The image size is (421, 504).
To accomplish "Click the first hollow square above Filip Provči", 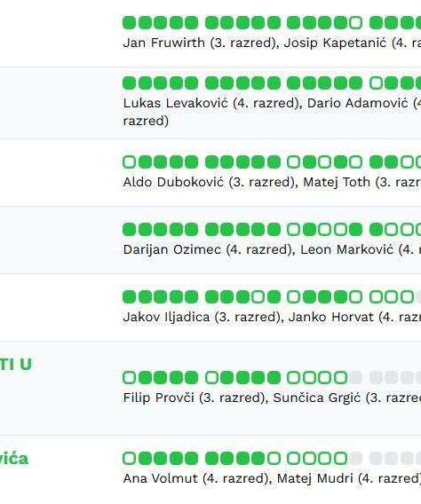I will [x=130, y=378].
